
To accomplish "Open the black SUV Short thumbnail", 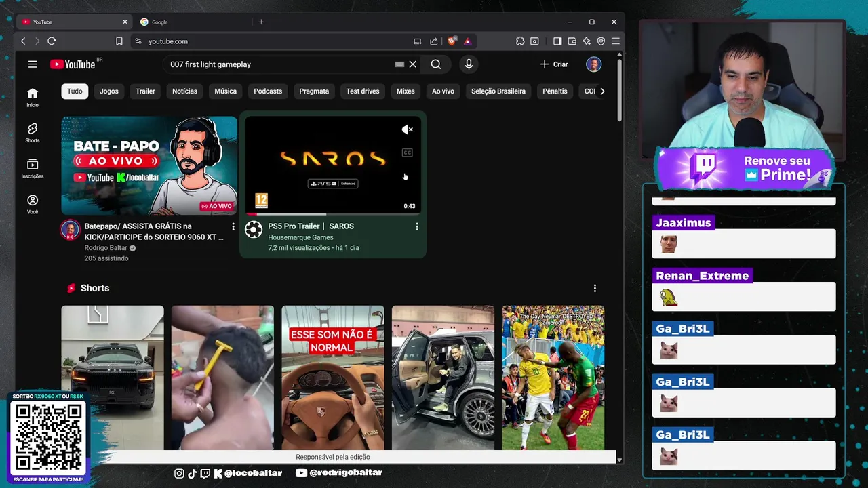I will coord(113,378).
